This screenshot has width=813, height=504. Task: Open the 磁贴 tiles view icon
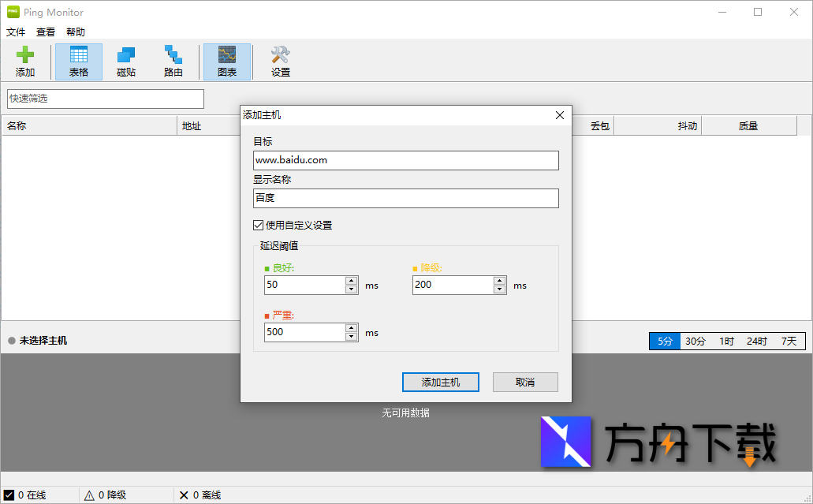[x=125, y=62]
